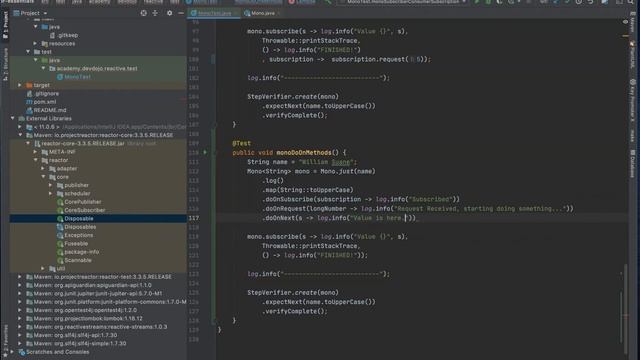The width and height of the screenshot is (640, 360).
Task: Click the yellow warning stripe marker
Action: [x=625, y=36]
